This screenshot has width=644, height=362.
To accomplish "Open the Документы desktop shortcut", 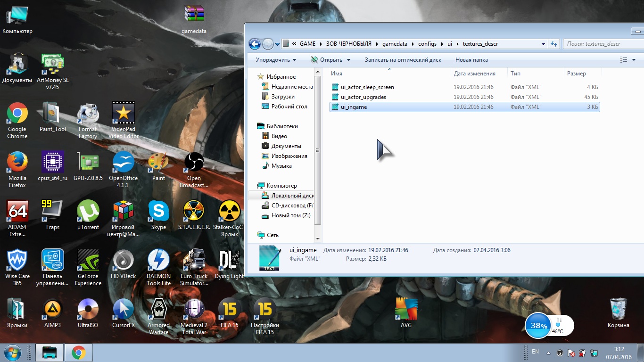I will (17, 68).
